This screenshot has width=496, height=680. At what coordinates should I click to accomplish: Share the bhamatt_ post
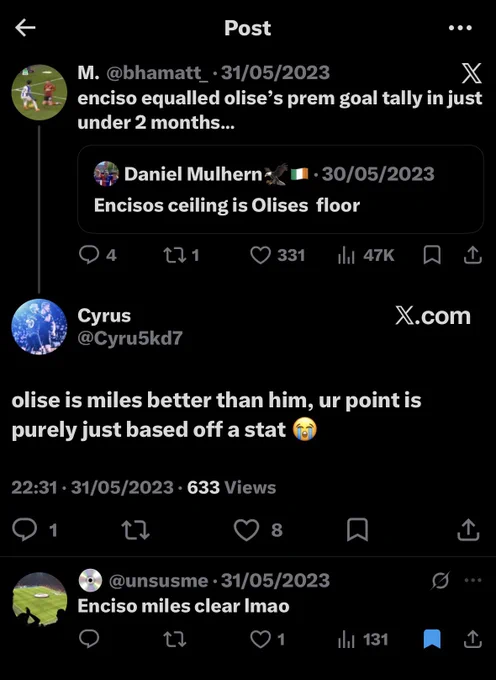[473, 255]
